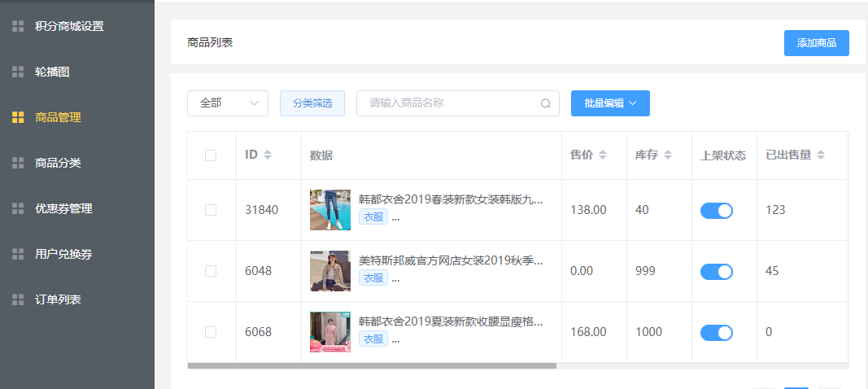
Task: Toggle 上架状态 switch for product 6048
Action: tap(717, 272)
